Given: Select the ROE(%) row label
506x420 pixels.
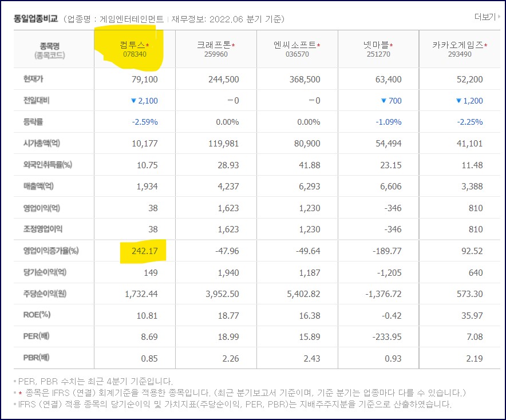Looking at the screenshot, I should [x=37, y=315].
